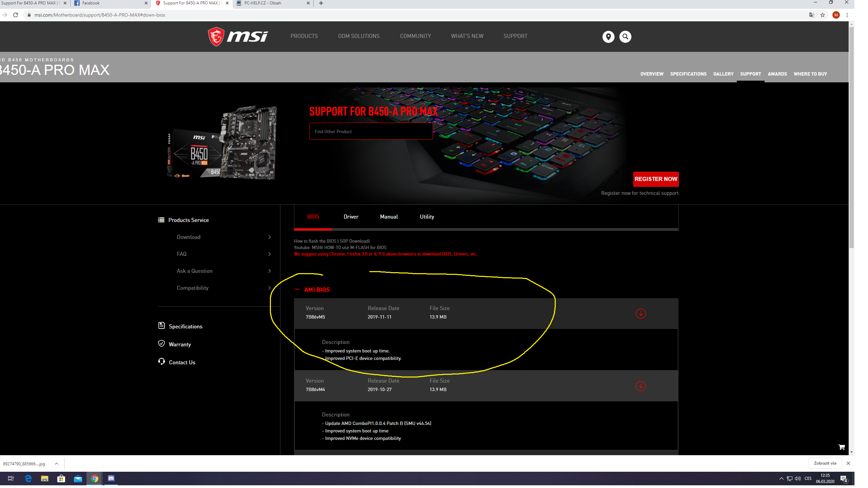This screenshot has height=488, width=868.
Task: Click the Google Translate icon in address bar
Action: pos(812,15)
